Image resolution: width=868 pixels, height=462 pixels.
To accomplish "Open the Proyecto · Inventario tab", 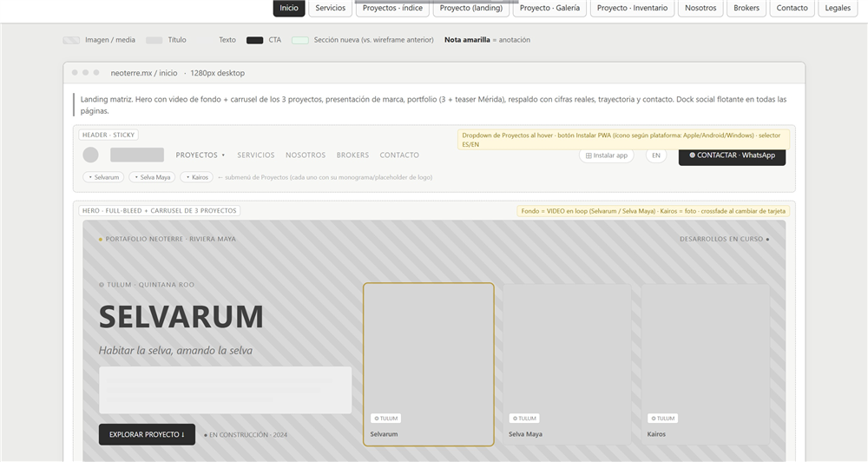I will 632,9.
